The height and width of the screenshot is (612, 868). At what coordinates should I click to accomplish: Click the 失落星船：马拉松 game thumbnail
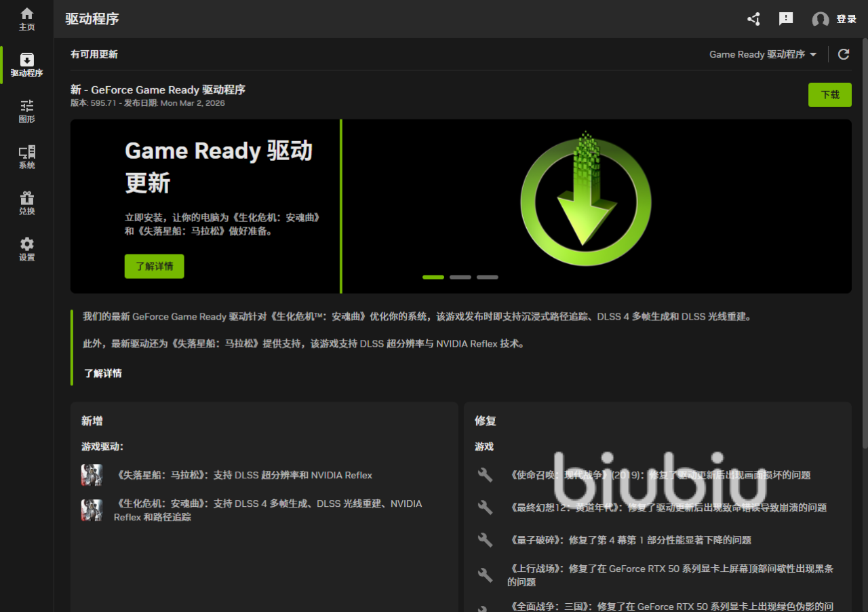(x=92, y=475)
